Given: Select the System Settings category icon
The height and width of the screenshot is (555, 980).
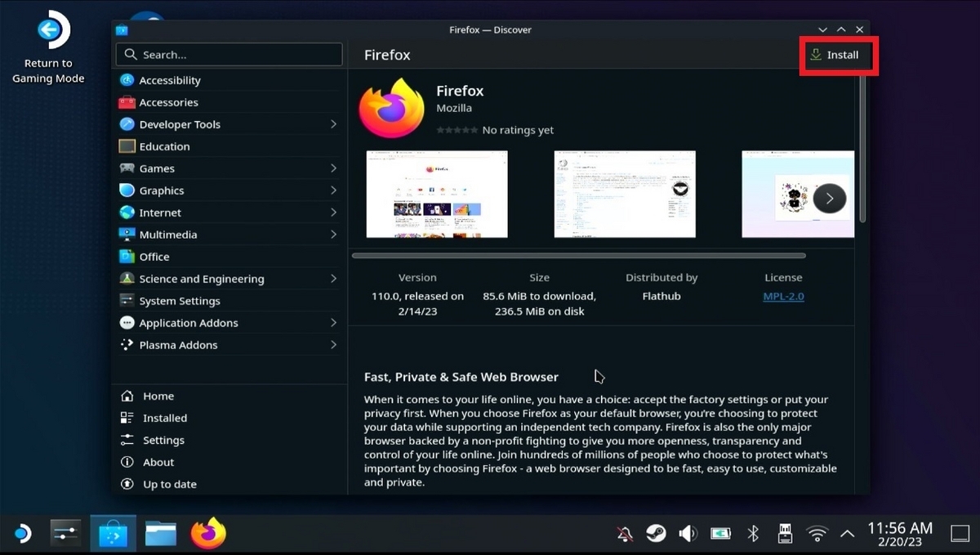Looking at the screenshot, I should tap(127, 301).
